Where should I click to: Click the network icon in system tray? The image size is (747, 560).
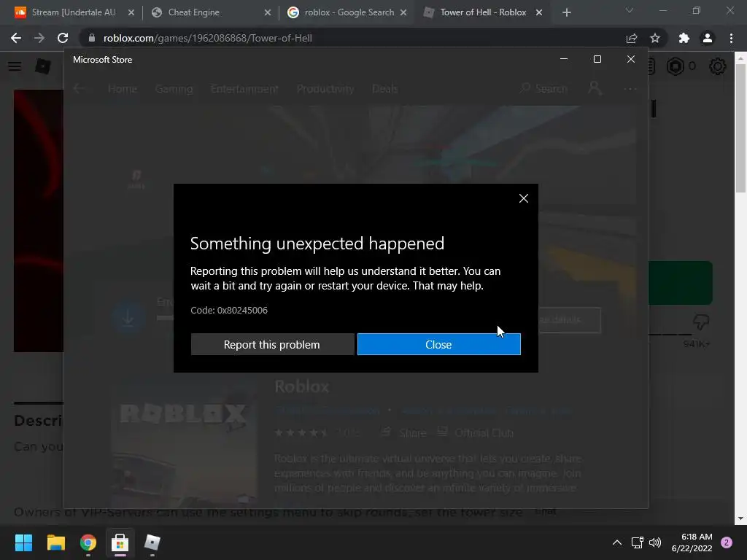(637, 542)
